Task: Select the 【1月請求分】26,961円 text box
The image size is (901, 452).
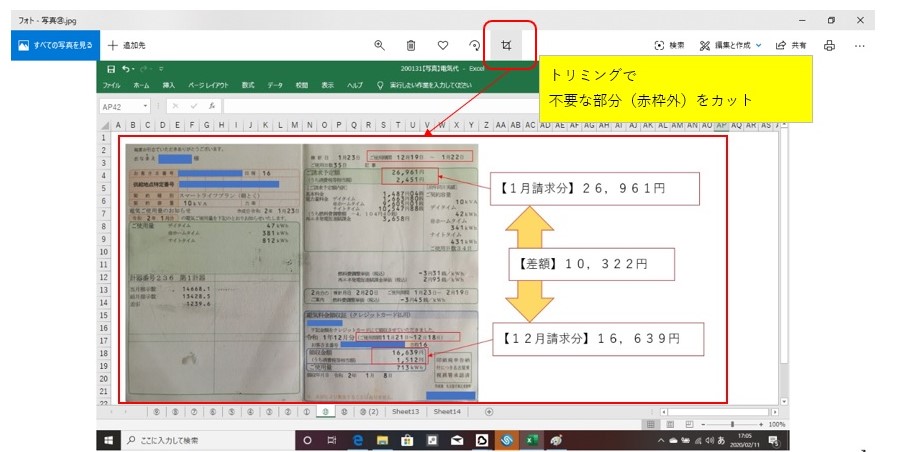Action: (x=595, y=188)
